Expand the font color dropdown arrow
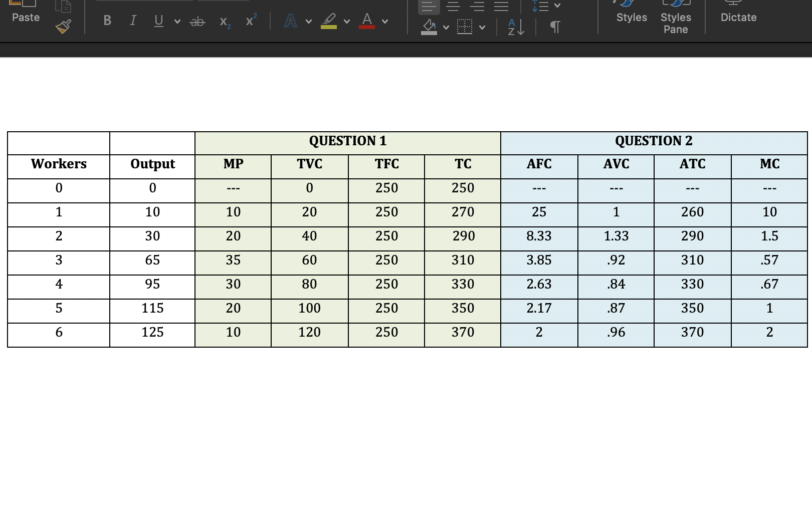 point(385,22)
